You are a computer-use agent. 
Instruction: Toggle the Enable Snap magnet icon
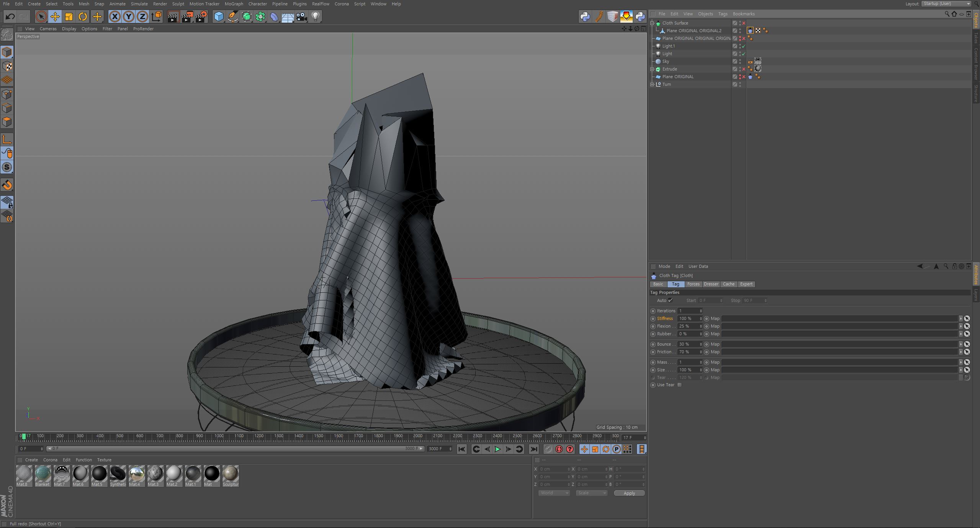coord(7,185)
